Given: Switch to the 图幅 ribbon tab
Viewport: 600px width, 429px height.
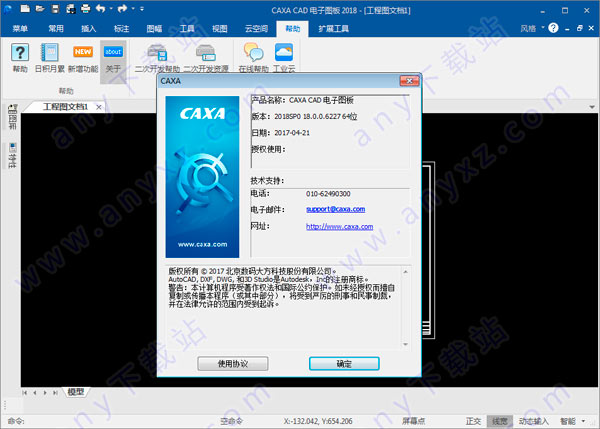Looking at the screenshot, I should click(154, 29).
